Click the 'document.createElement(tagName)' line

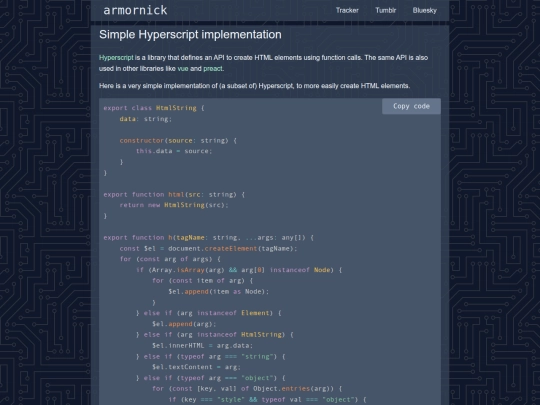pos(208,249)
